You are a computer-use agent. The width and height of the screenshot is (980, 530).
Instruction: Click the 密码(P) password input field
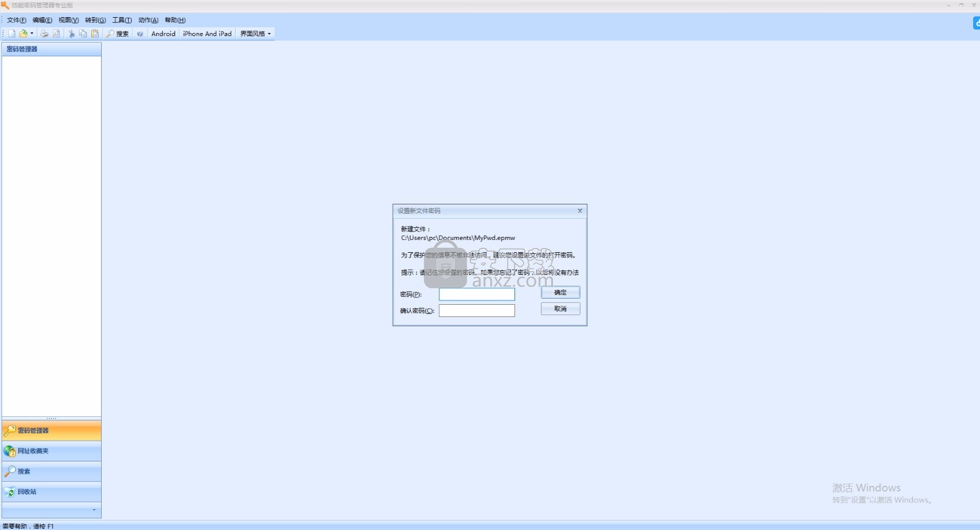477,294
